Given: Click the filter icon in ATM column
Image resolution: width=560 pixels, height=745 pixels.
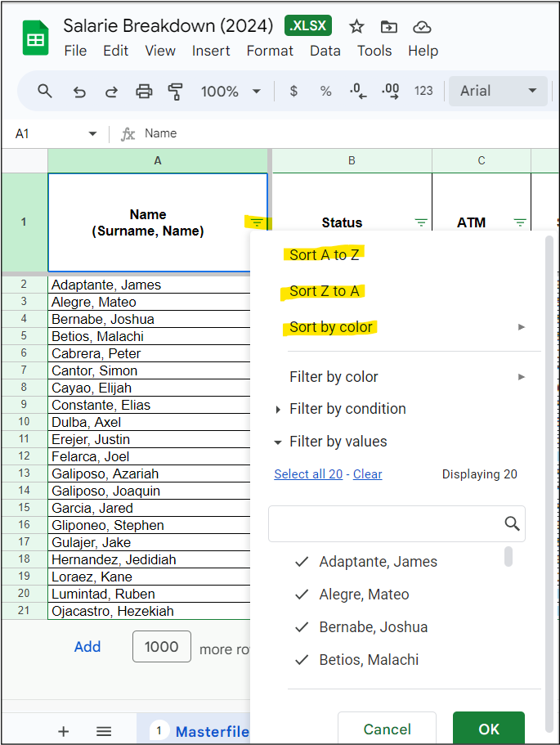Looking at the screenshot, I should [x=520, y=222].
